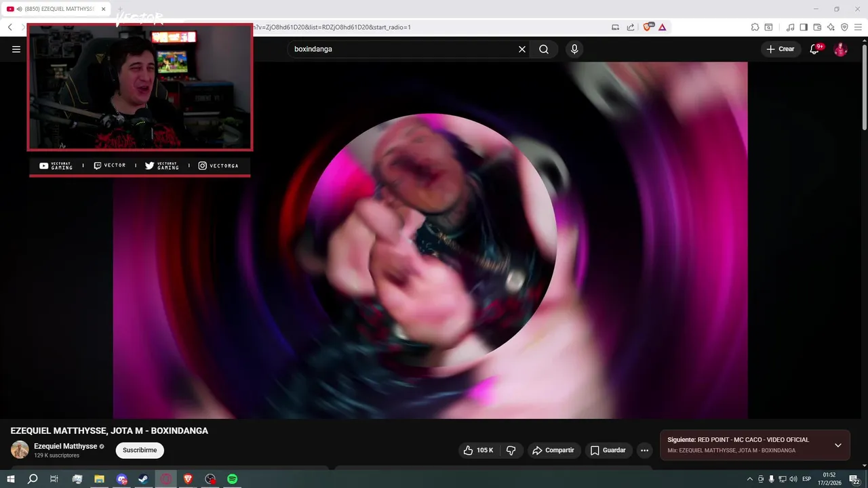868x488 pixels.
Task: Open YouTube notifications bell
Action: click(x=814, y=49)
